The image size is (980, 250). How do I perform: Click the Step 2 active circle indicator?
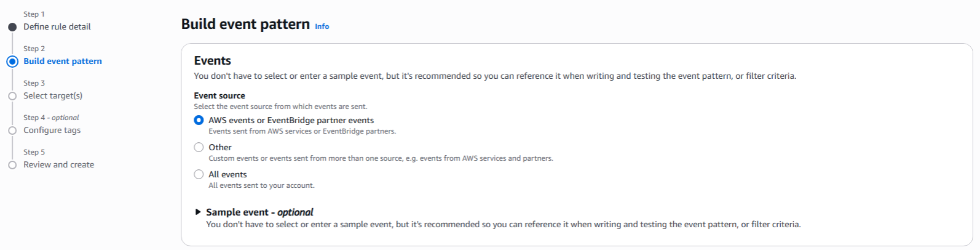tap(12, 62)
